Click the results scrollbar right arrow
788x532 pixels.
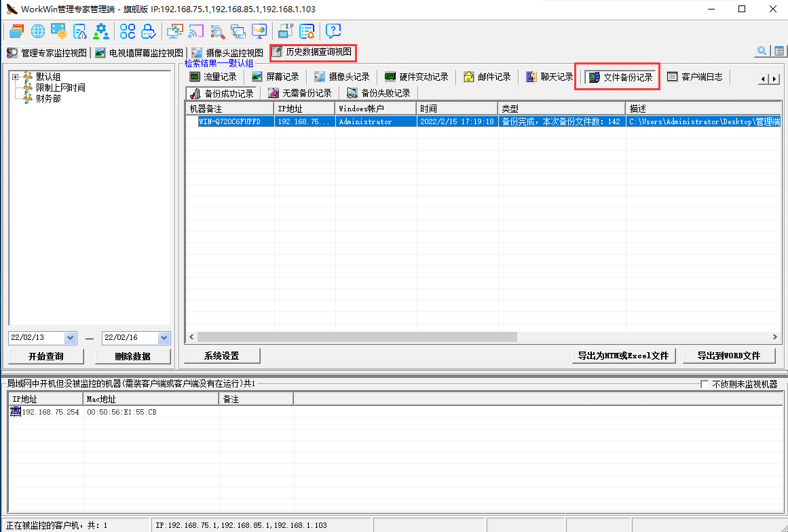(x=775, y=337)
